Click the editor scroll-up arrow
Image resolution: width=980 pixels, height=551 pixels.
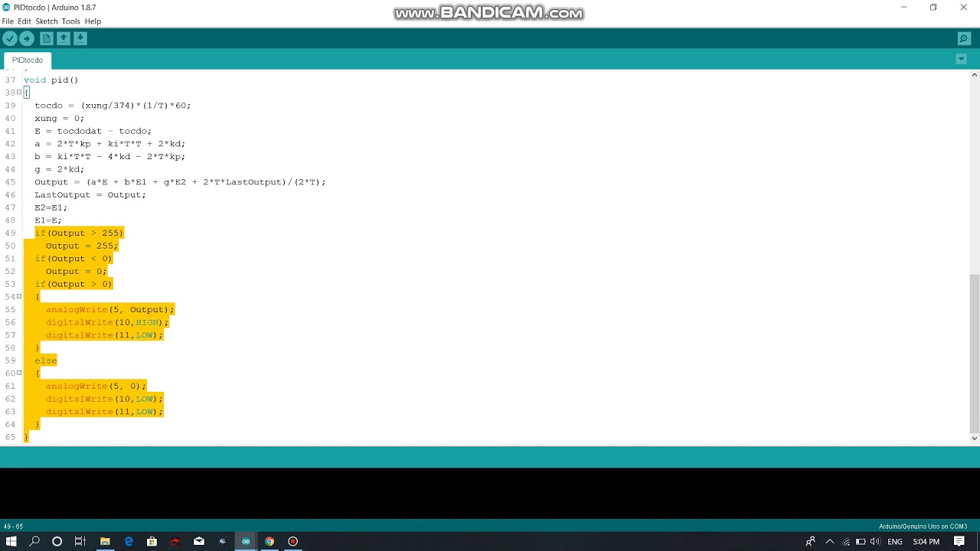(x=975, y=75)
